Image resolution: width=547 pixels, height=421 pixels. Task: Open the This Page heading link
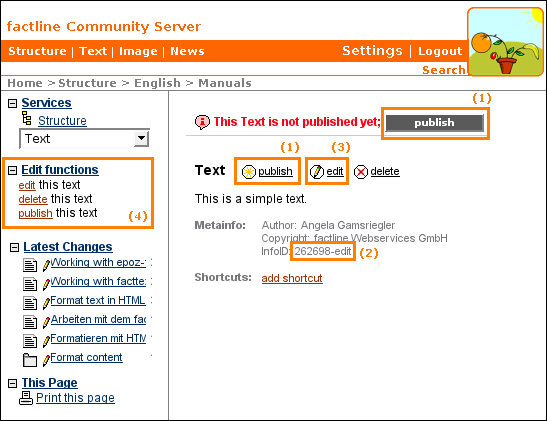(x=50, y=383)
